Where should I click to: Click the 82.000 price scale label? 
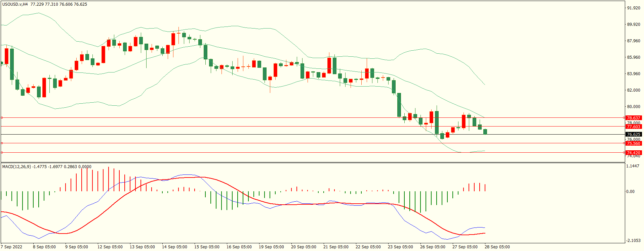pos(634,90)
